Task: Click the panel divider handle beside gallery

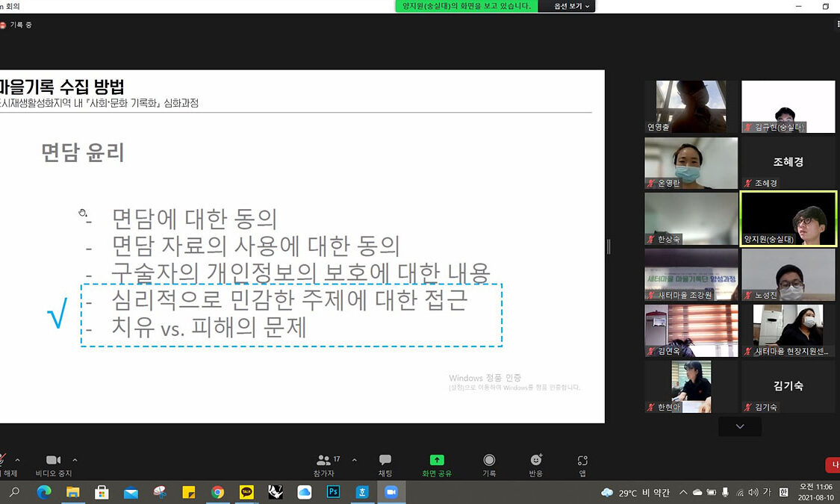Action: click(x=609, y=246)
